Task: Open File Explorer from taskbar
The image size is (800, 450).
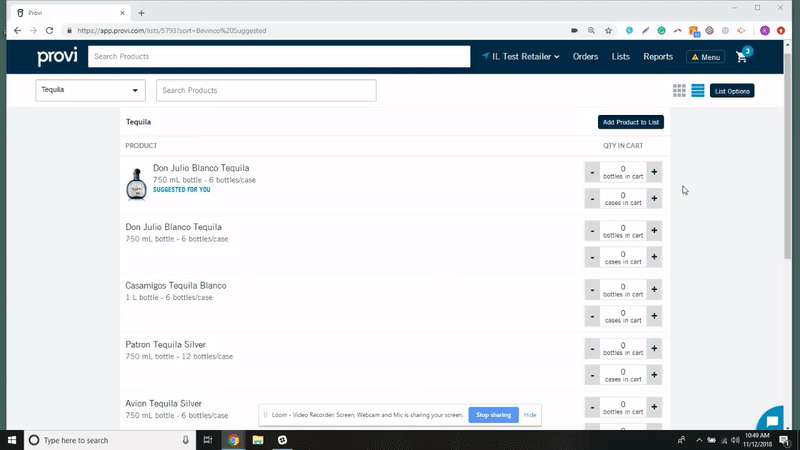Action: click(258, 440)
